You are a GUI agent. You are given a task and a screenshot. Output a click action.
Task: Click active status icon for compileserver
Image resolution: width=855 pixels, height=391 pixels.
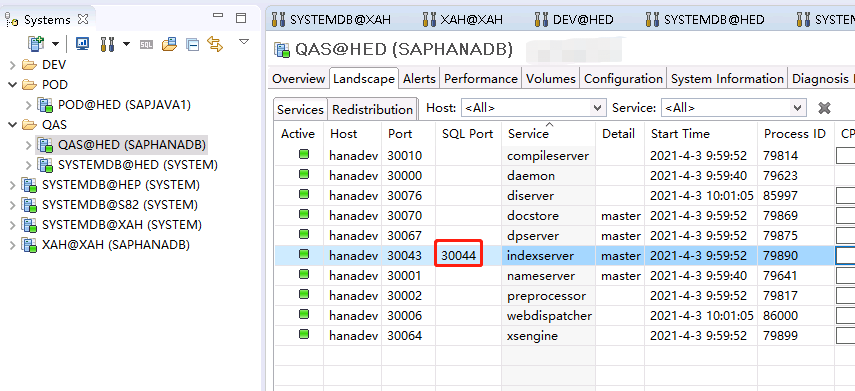click(x=304, y=155)
